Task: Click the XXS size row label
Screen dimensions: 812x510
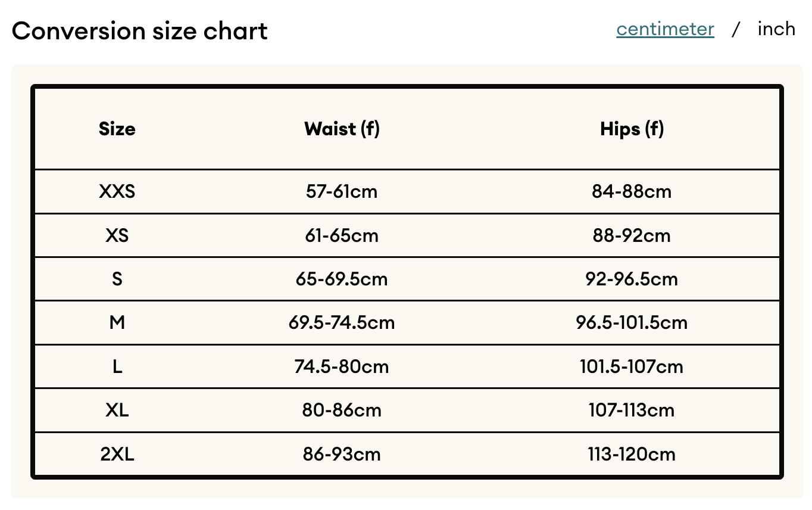Action: click(x=117, y=191)
